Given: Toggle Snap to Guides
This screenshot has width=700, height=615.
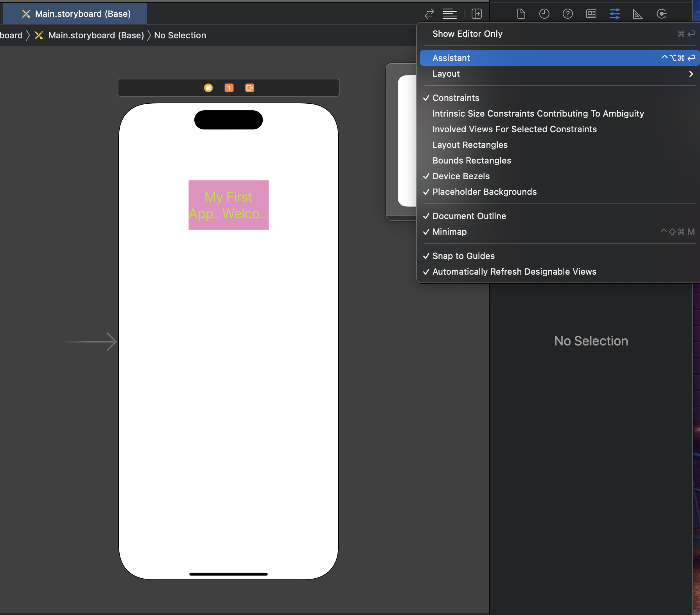Looking at the screenshot, I should point(463,256).
